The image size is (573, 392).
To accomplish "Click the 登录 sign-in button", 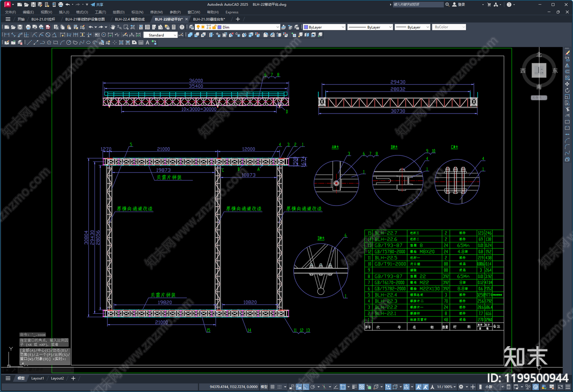I will coord(459,5).
